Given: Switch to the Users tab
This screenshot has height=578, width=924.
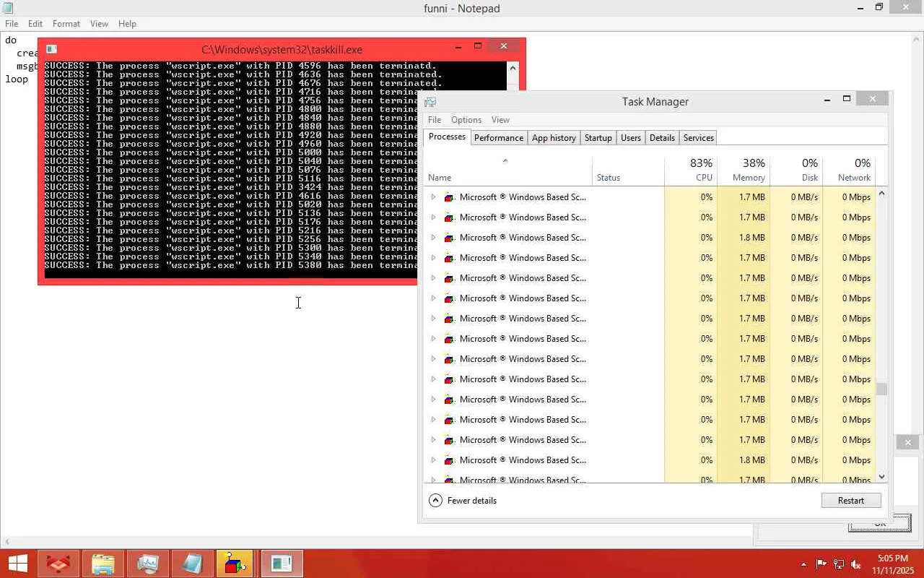Looking at the screenshot, I should click(x=631, y=138).
